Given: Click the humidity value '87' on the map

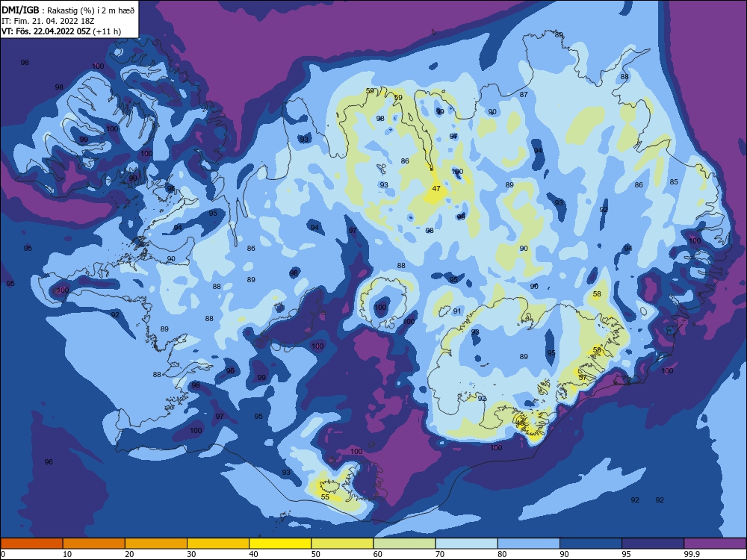Looking at the screenshot, I should 524,94.
